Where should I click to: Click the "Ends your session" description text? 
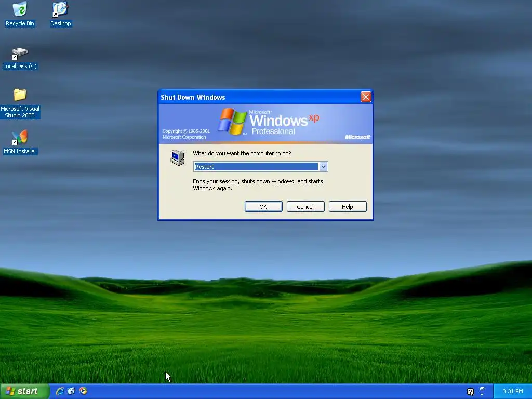click(x=258, y=184)
